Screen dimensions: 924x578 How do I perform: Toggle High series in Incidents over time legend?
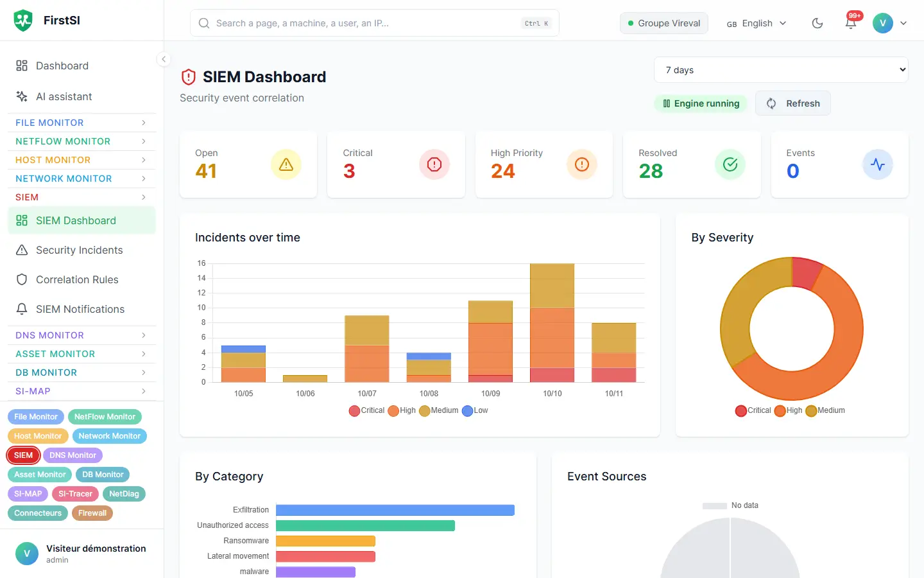click(402, 410)
